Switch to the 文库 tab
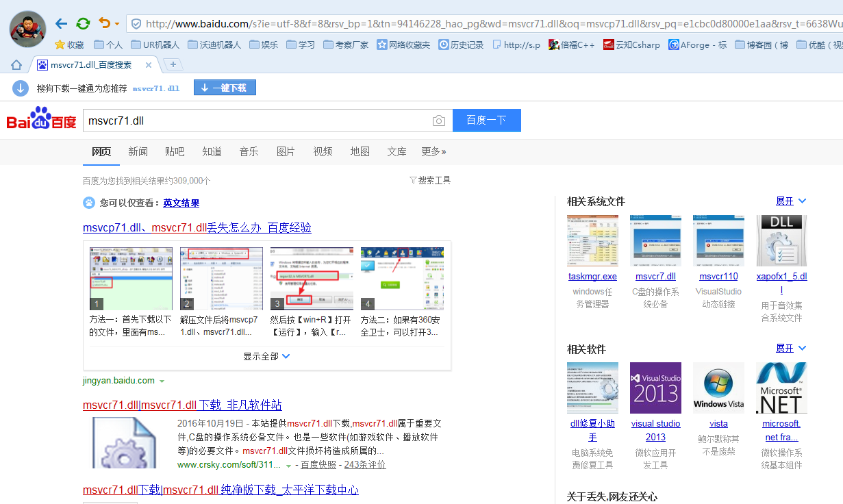843x504 pixels. click(397, 151)
